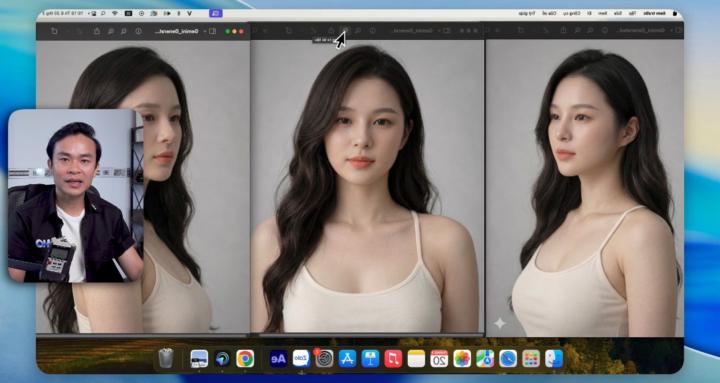Open the Xem menu

(602, 13)
